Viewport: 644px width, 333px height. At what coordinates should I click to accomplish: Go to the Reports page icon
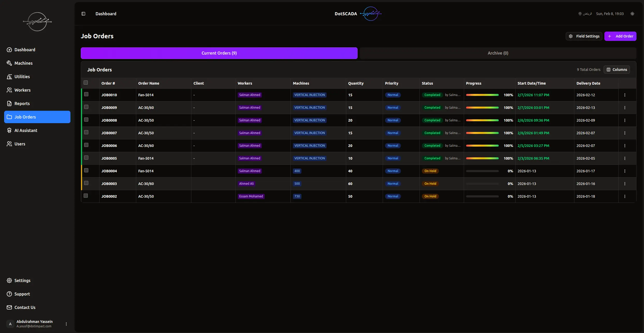[x=9, y=103]
